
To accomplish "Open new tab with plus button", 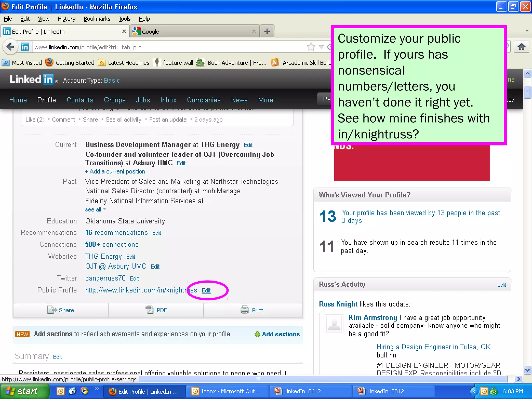I will (267, 31).
